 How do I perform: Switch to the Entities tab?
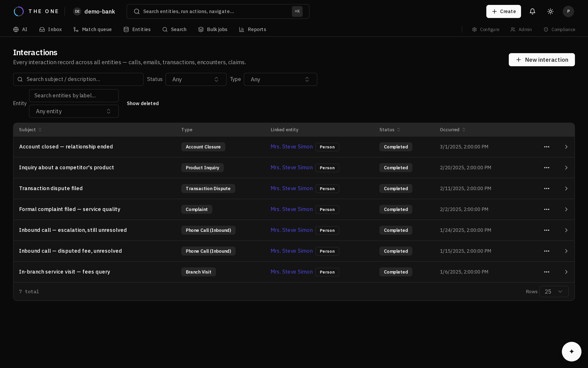137,29
